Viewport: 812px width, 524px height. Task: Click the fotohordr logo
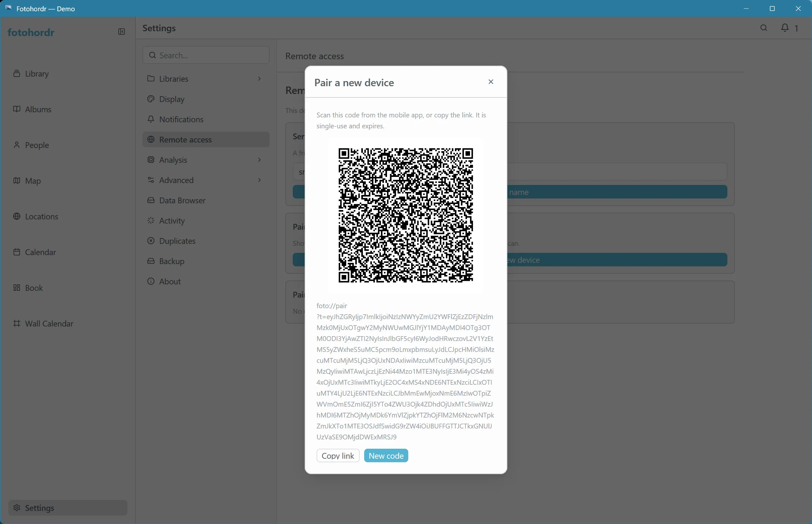[x=31, y=32]
